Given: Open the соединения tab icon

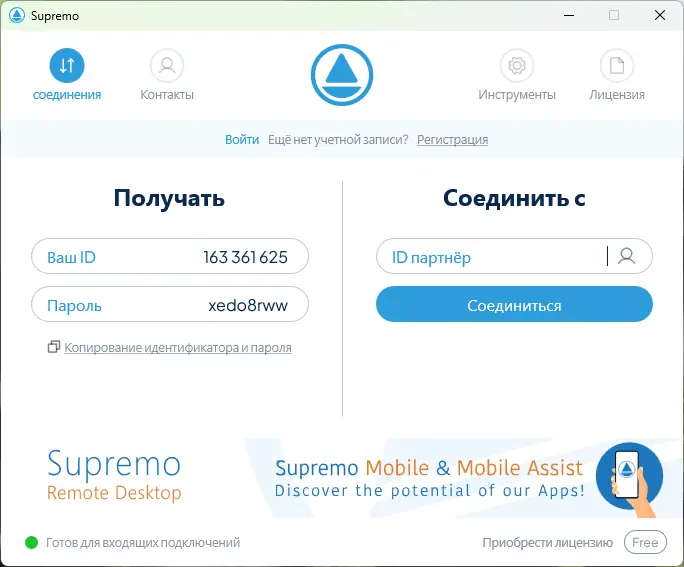Looking at the screenshot, I should (x=67, y=65).
